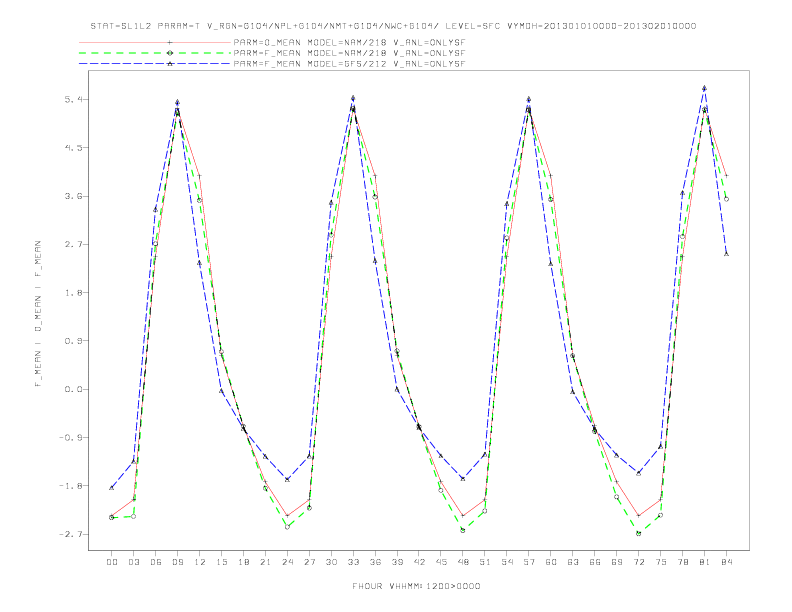Image resolution: width=792 pixels, height=612 pixels.
Task: Click the x-axis tick label 36
Action: click(x=375, y=562)
